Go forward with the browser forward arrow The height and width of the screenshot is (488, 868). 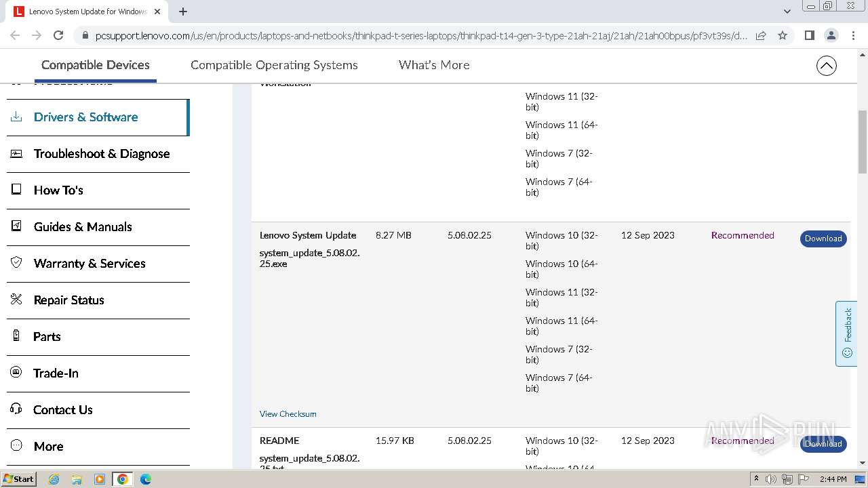(x=37, y=35)
